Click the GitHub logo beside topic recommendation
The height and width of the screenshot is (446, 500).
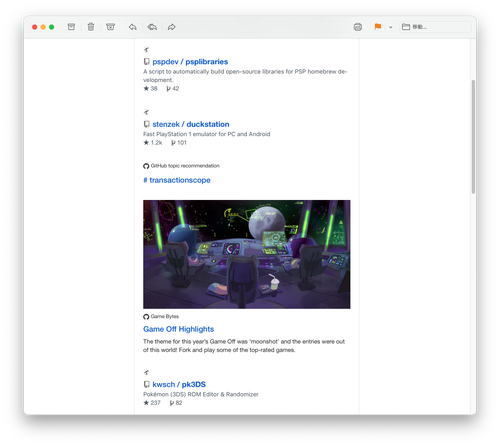coord(146,166)
